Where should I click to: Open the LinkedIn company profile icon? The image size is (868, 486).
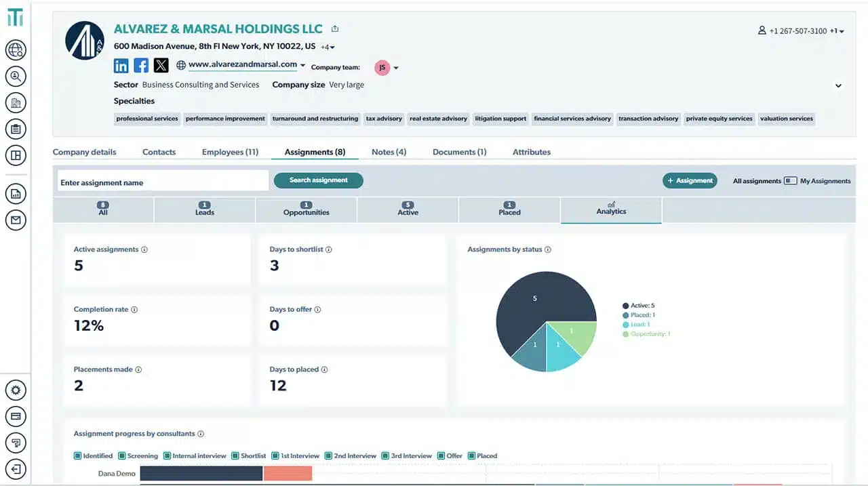121,66
